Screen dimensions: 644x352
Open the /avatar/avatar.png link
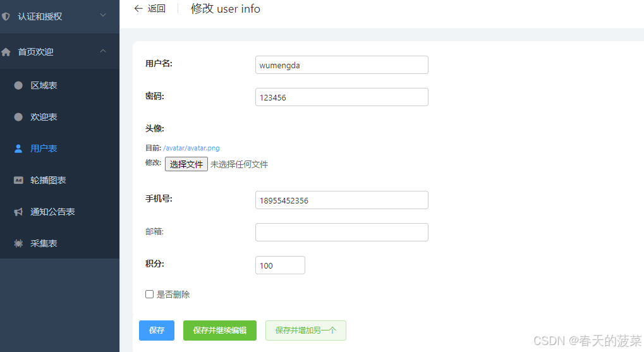(191, 148)
